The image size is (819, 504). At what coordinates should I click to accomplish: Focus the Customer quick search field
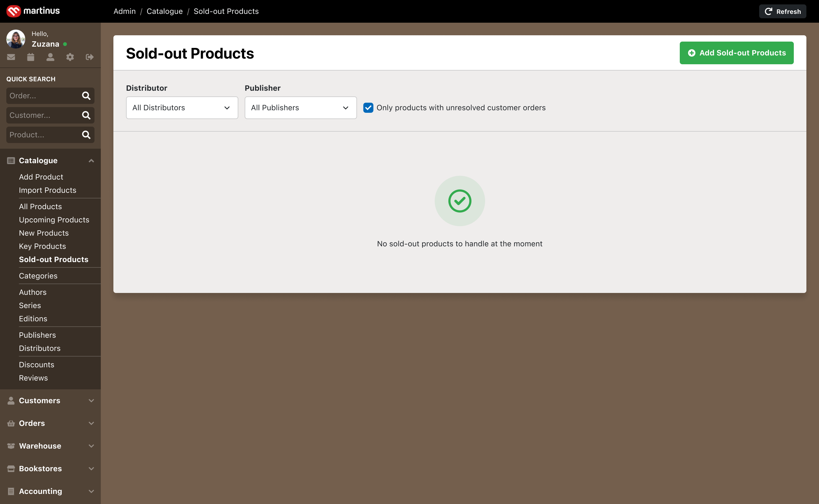point(50,115)
